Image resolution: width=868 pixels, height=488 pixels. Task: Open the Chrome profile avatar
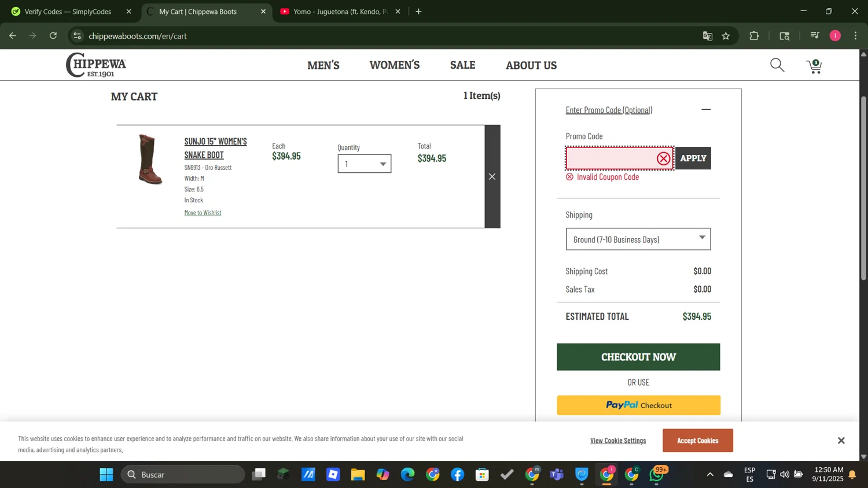(x=835, y=36)
